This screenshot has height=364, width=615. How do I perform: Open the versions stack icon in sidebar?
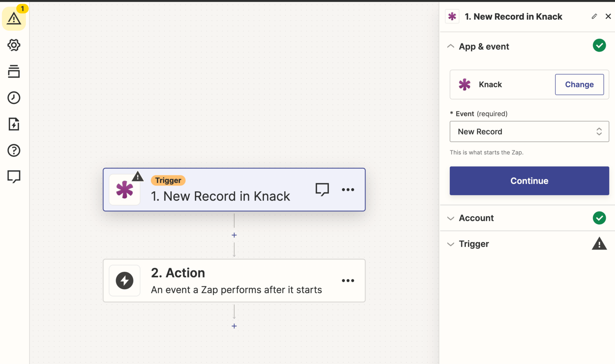tap(14, 71)
